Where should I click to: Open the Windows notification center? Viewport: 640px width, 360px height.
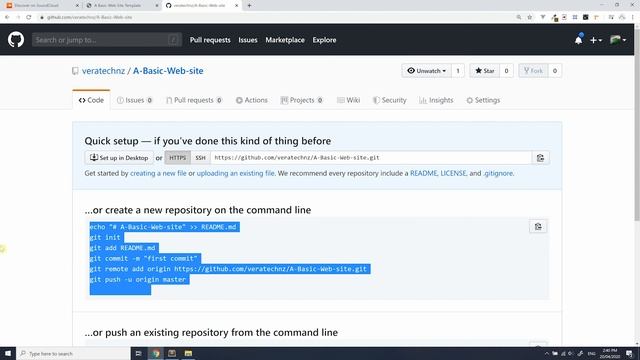(630, 353)
